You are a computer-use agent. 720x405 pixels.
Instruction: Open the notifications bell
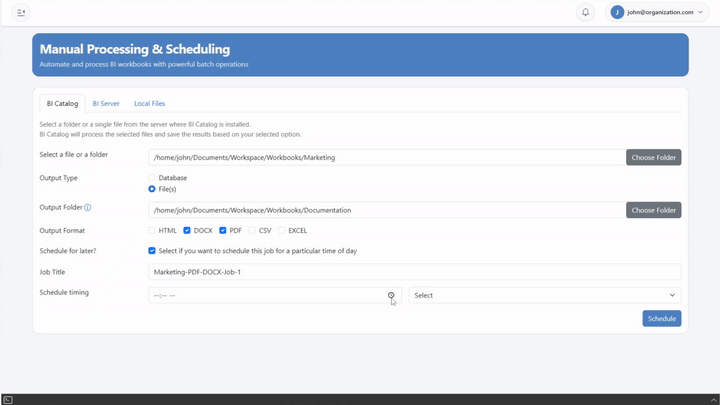(585, 12)
